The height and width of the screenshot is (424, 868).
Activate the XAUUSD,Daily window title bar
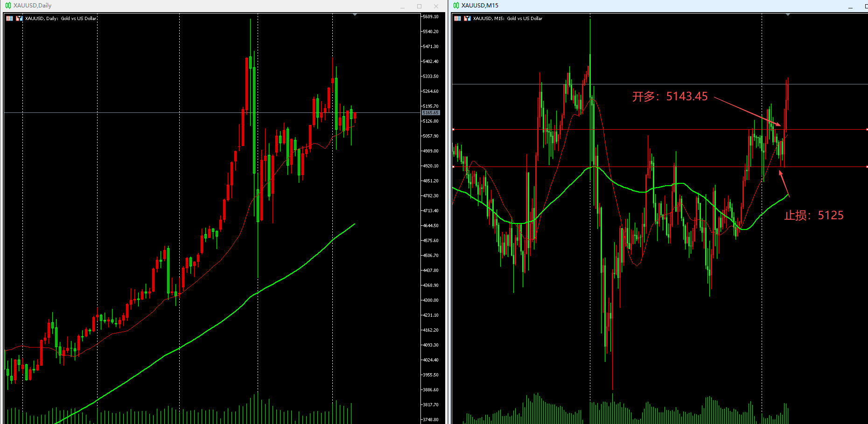tap(187, 6)
